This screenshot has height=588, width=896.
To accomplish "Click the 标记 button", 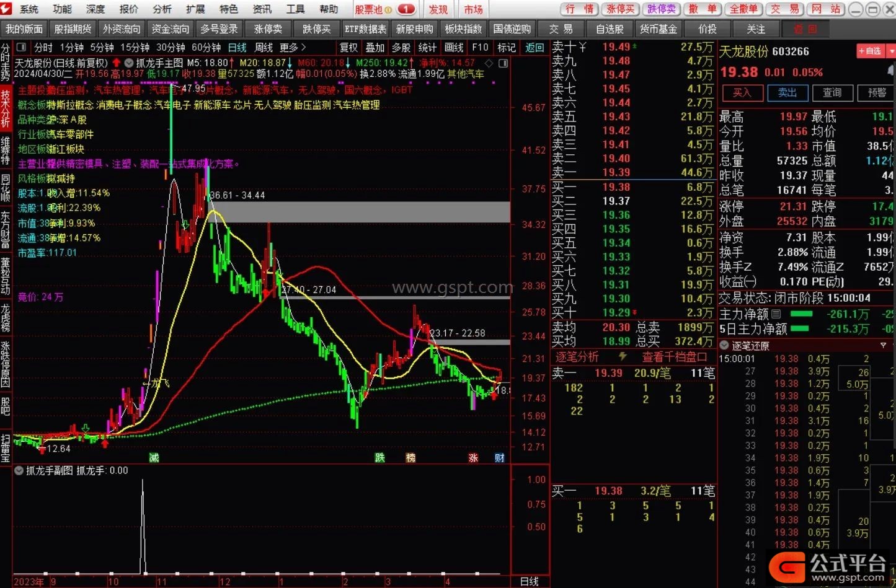I will click(507, 47).
